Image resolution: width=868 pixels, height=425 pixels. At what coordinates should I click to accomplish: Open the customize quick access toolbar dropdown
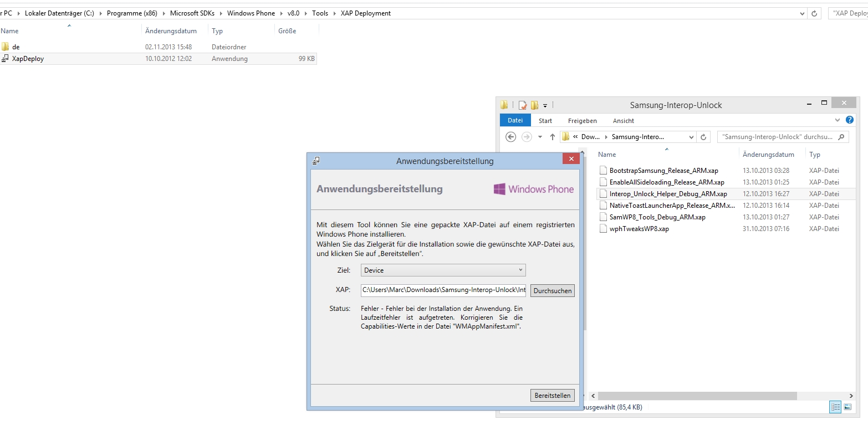tap(545, 105)
